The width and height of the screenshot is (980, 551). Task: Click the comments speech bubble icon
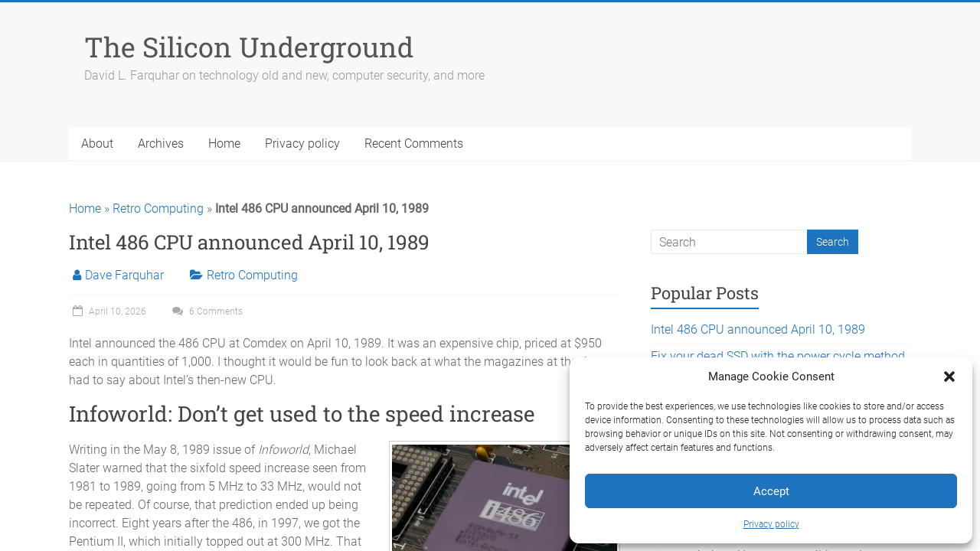point(178,311)
